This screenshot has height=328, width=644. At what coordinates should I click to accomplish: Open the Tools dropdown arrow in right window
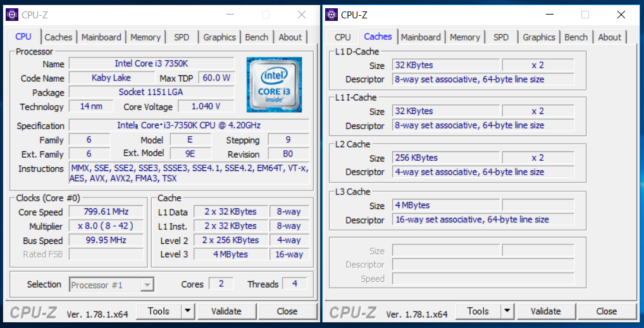[x=507, y=311]
